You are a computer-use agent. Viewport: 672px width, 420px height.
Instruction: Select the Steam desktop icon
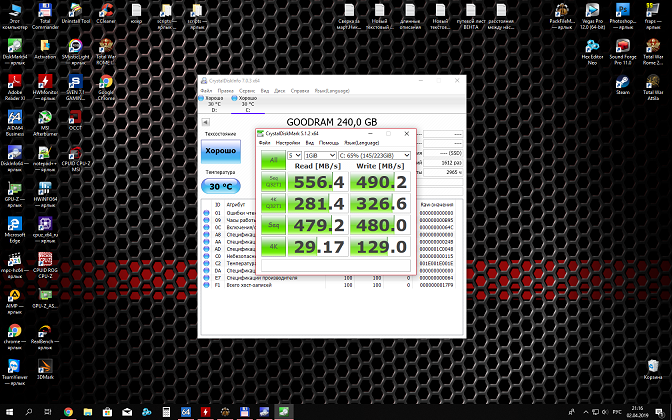[x=623, y=85]
